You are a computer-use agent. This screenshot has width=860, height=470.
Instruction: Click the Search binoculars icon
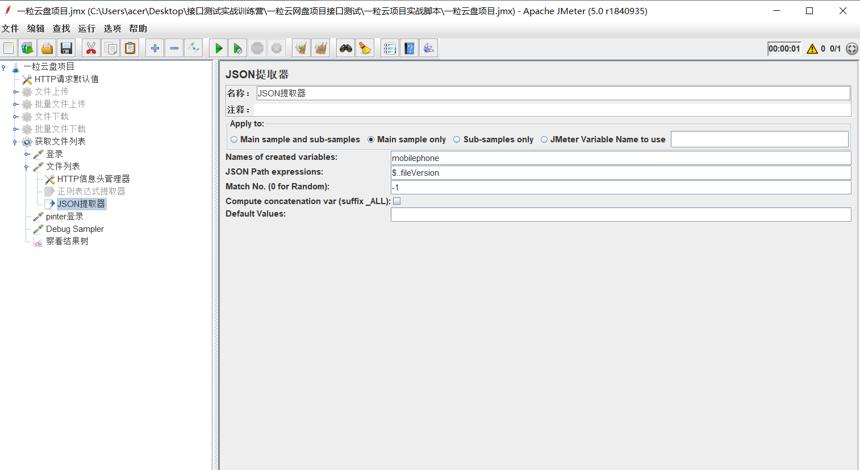pyautogui.click(x=345, y=49)
